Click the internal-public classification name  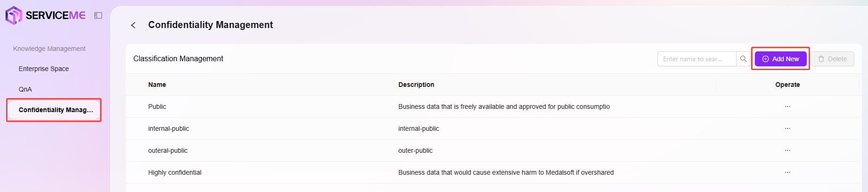[x=168, y=128]
